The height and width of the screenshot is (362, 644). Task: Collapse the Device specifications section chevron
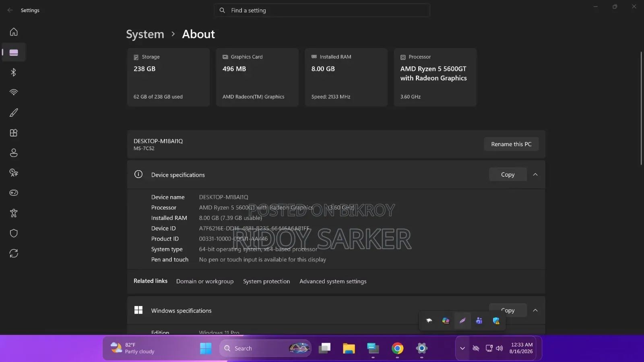click(x=535, y=174)
